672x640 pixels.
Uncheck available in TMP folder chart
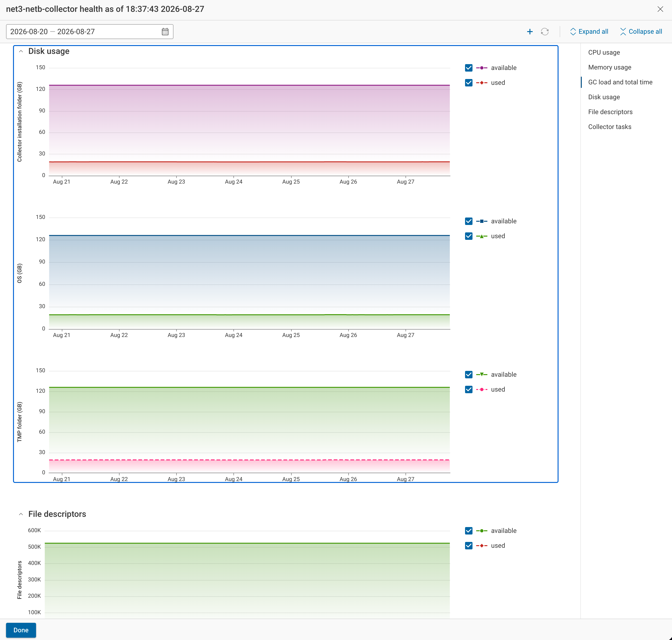[x=469, y=375]
